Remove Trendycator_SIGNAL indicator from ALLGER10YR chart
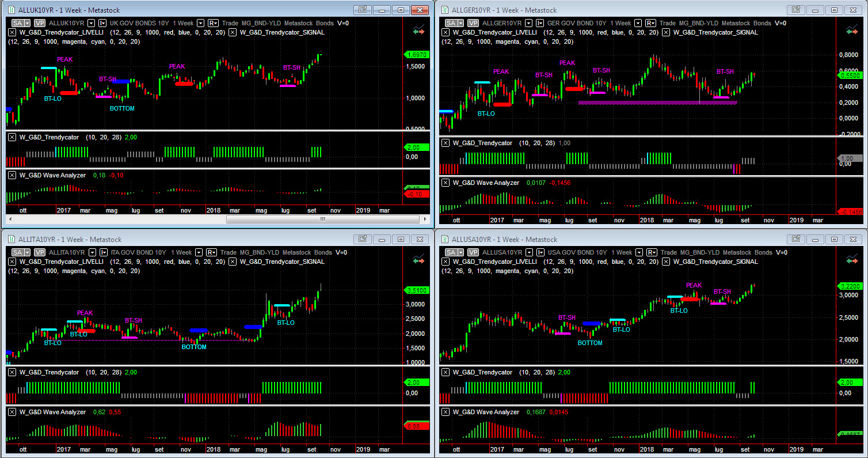Viewport: 868px width, 458px height. (x=665, y=32)
